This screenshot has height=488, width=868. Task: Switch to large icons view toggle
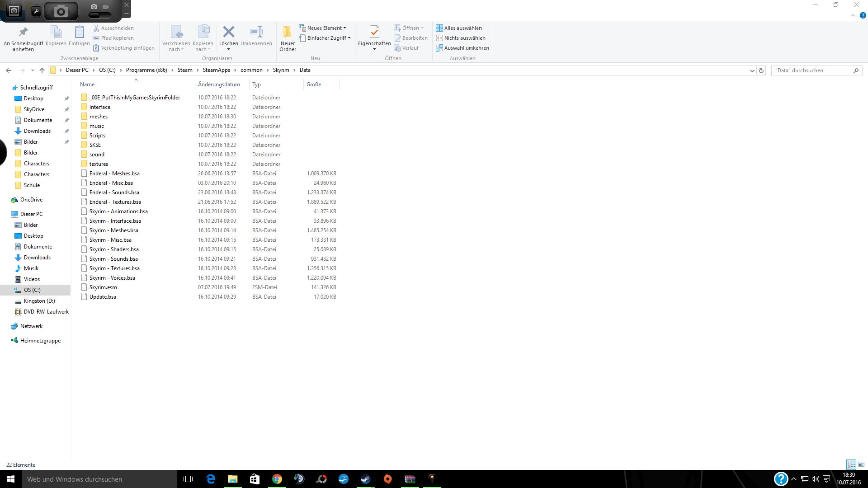pyautogui.click(x=861, y=465)
